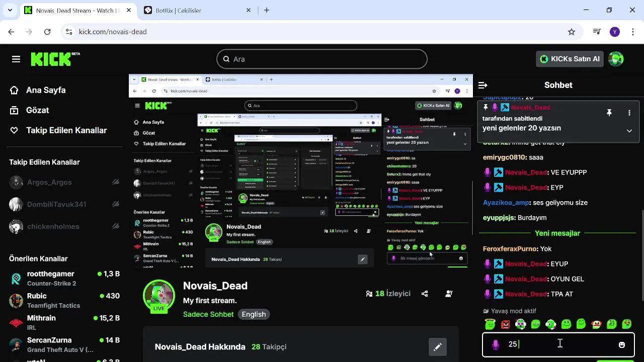This screenshot has width=644, height=362.
Task: Share the stream via share icon
Action: click(425, 294)
